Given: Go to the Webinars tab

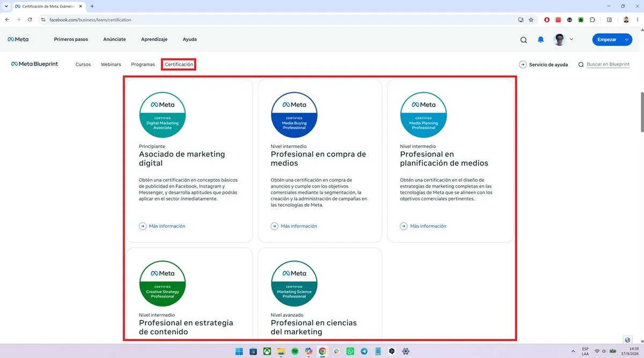Looking at the screenshot, I should (111, 64).
